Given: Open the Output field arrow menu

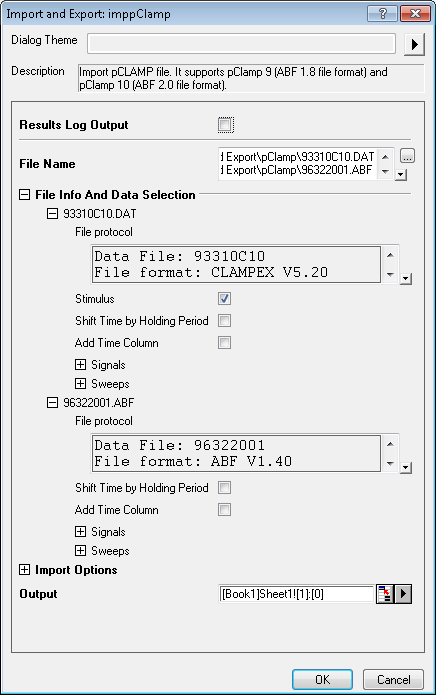Looking at the screenshot, I should coord(403,594).
